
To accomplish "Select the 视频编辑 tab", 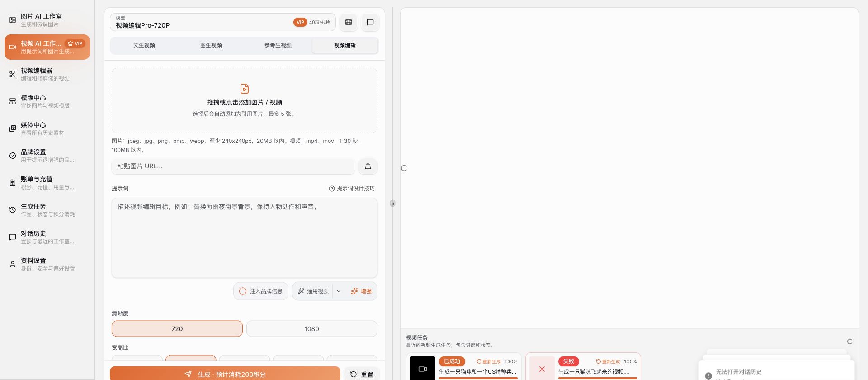I will coord(345,46).
